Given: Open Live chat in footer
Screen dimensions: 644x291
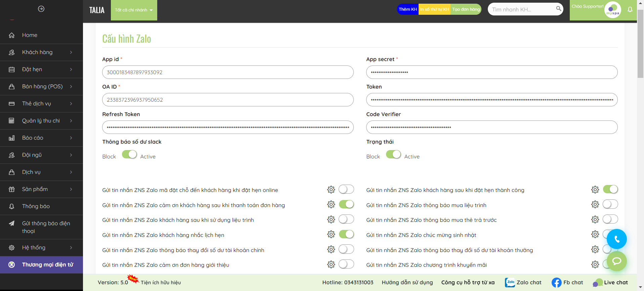Looking at the screenshot, I should (x=610, y=283).
